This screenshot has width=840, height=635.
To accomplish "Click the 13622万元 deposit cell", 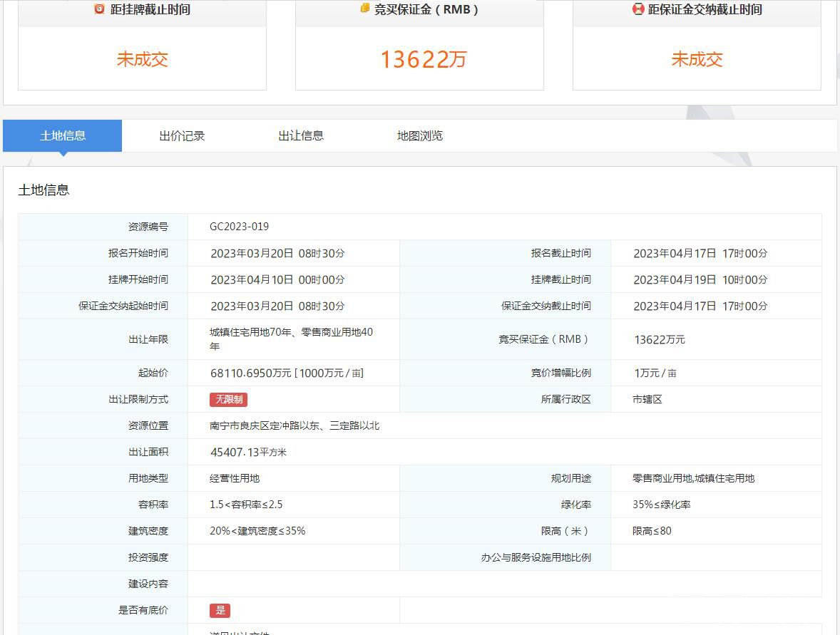I will tap(660, 339).
